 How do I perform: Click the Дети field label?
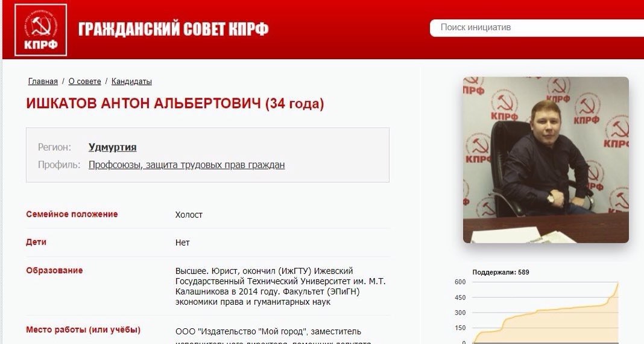tap(36, 242)
